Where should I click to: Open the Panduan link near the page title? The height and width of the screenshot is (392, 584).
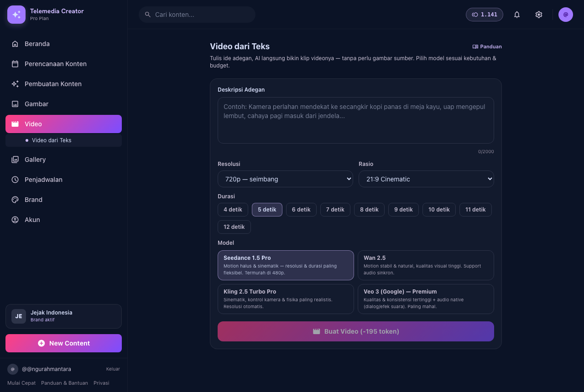tap(487, 46)
